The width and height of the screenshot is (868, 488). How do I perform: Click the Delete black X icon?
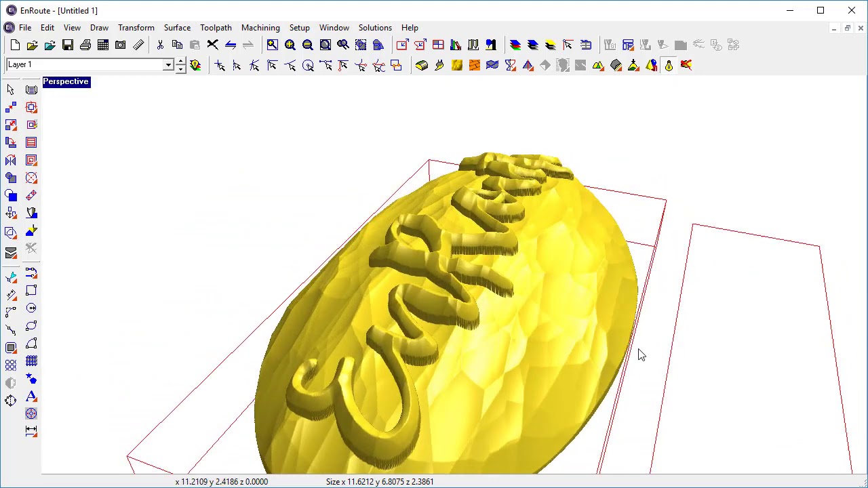click(x=213, y=45)
